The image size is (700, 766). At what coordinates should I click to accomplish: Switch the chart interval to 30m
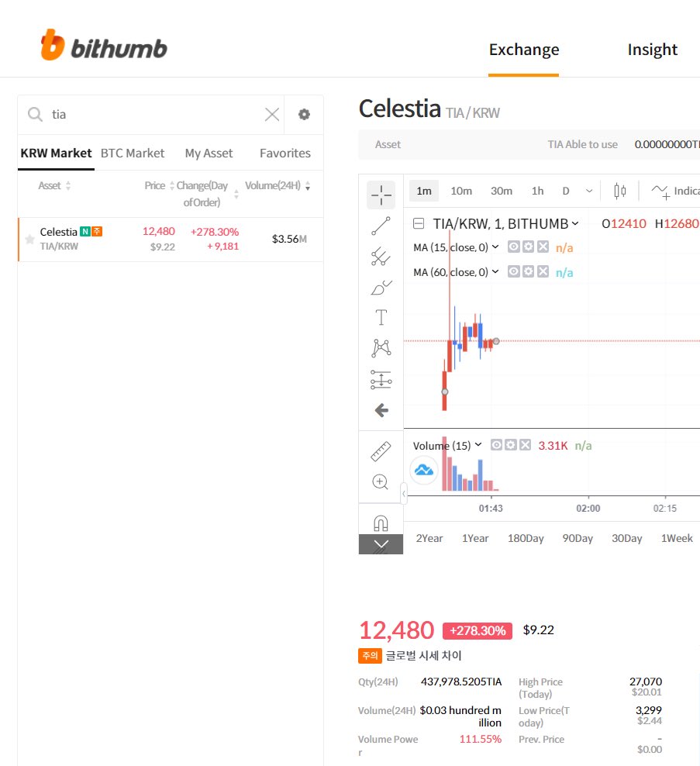[x=501, y=191]
